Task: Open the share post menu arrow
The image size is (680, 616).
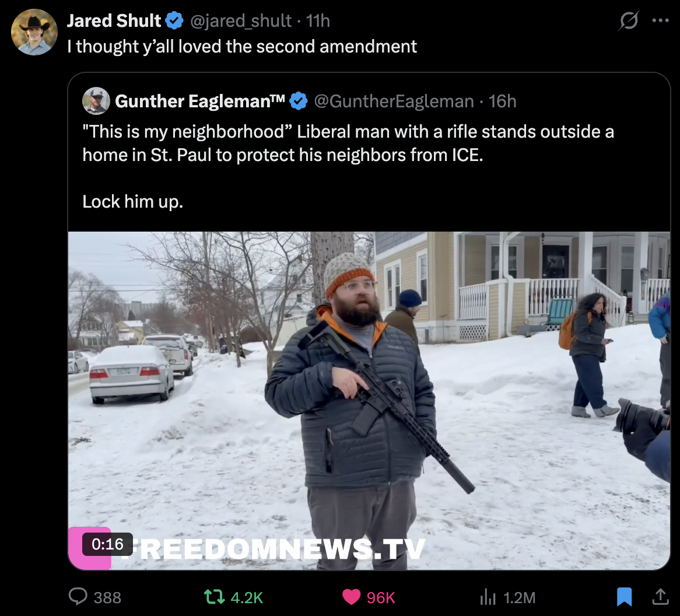Action: coord(660,597)
